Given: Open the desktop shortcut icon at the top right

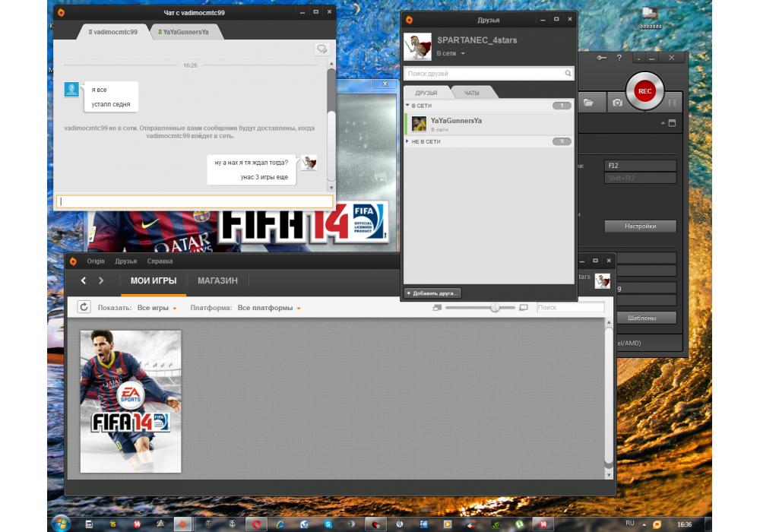Looking at the screenshot, I should [x=650, y=17].
